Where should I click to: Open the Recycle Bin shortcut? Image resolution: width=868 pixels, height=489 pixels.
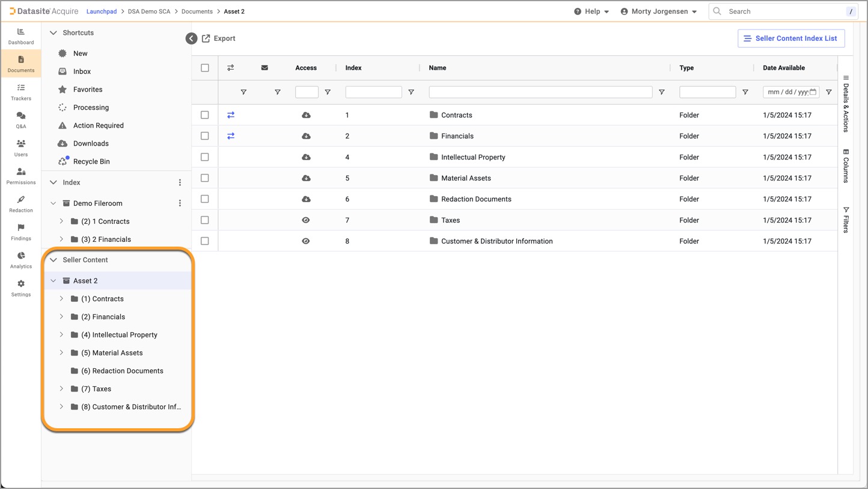(x=91, y=161)
